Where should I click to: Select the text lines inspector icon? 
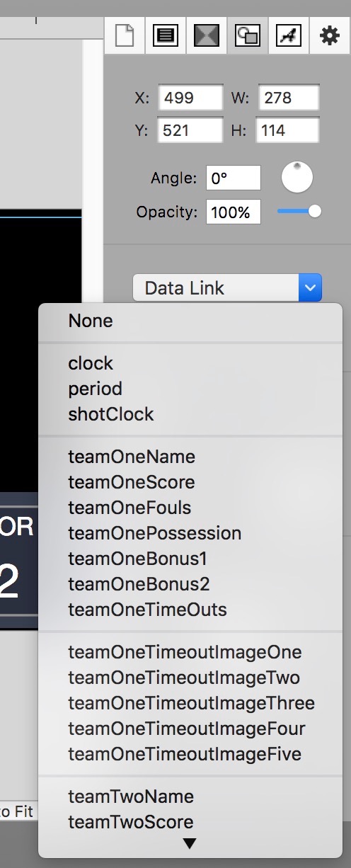pyautogui.click(x=165, y=35)
